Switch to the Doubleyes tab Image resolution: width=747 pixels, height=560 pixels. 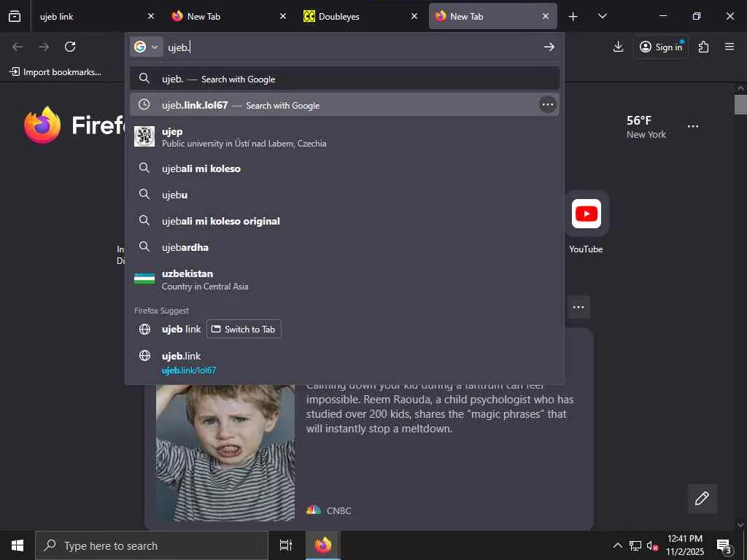coord(360,16)
